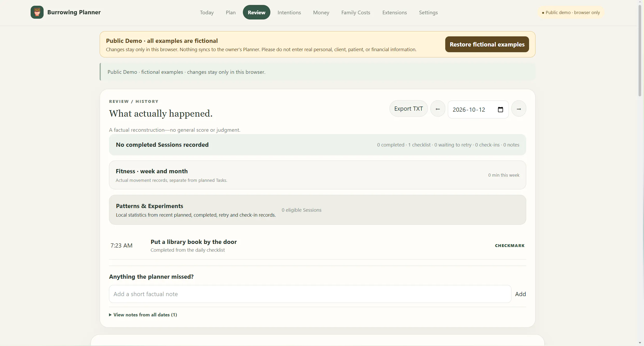Expand the Fitness week and month section
This screenshot has width=644, height=346.
pos(317,175)
